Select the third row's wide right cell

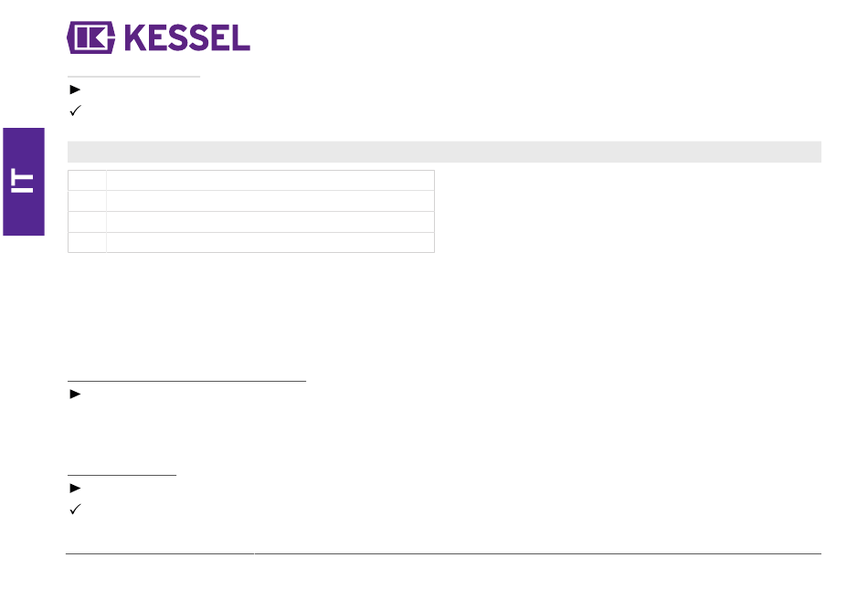(270, 222)
